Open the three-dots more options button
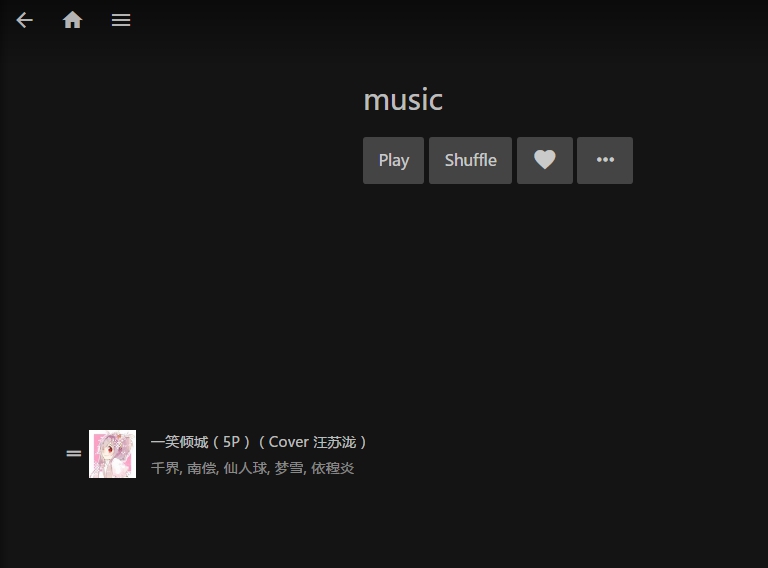The width and height of the screenshot is (768, 568). [x=605, y=160]
